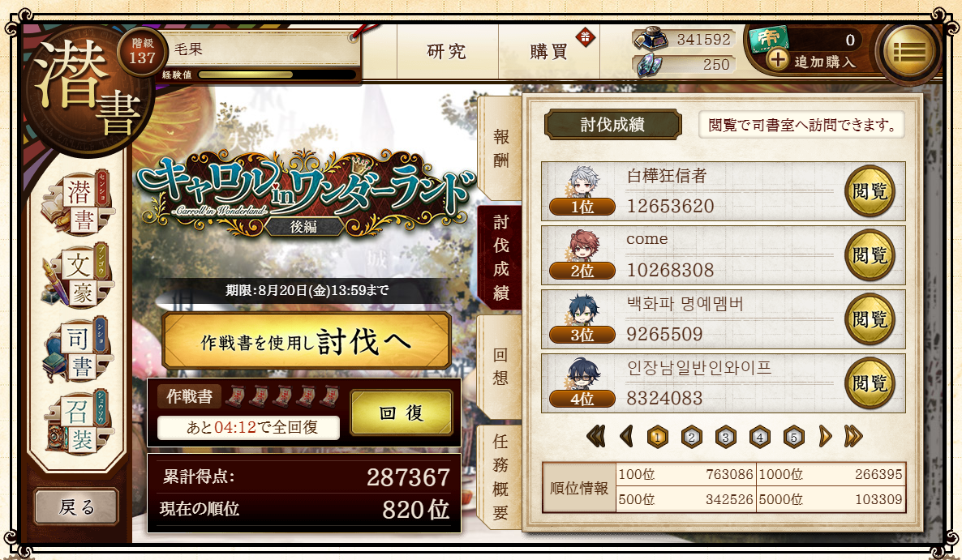The width and height of the screenshot is (962, 560).
Task: Click the plus 追加購入 icon
Action: coord(777,61)
